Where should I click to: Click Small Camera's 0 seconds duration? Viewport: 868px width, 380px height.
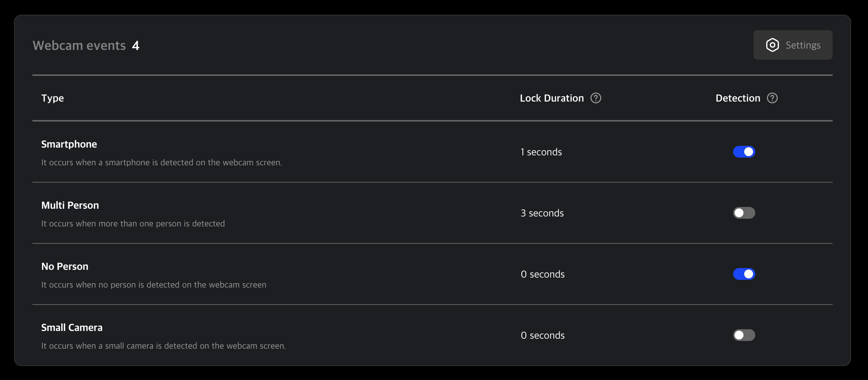(x=543, y=335)
